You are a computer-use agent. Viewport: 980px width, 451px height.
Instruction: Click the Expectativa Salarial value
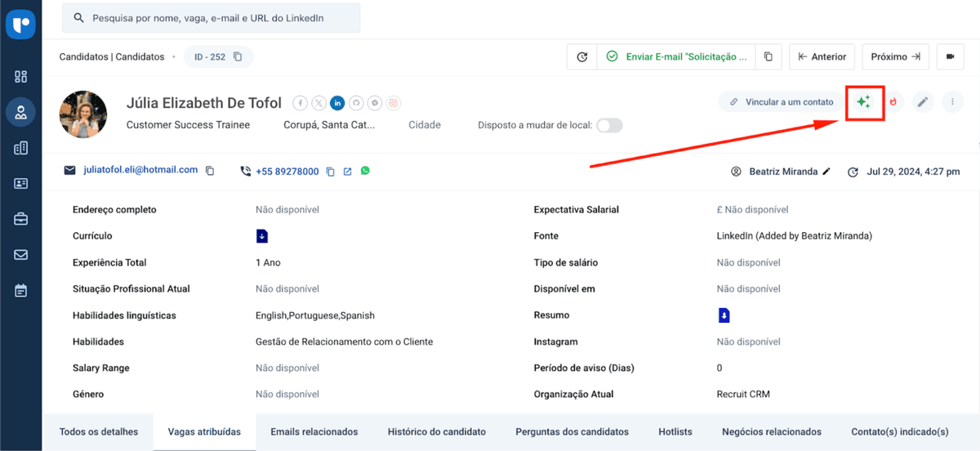click(752, 210)
